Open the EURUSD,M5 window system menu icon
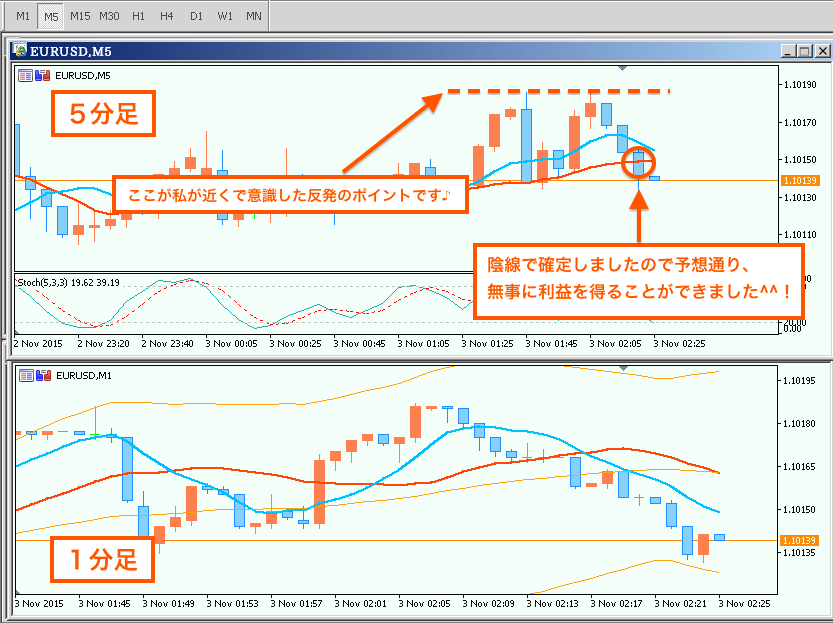The image size is (833, 623). [x=21, y=51]
